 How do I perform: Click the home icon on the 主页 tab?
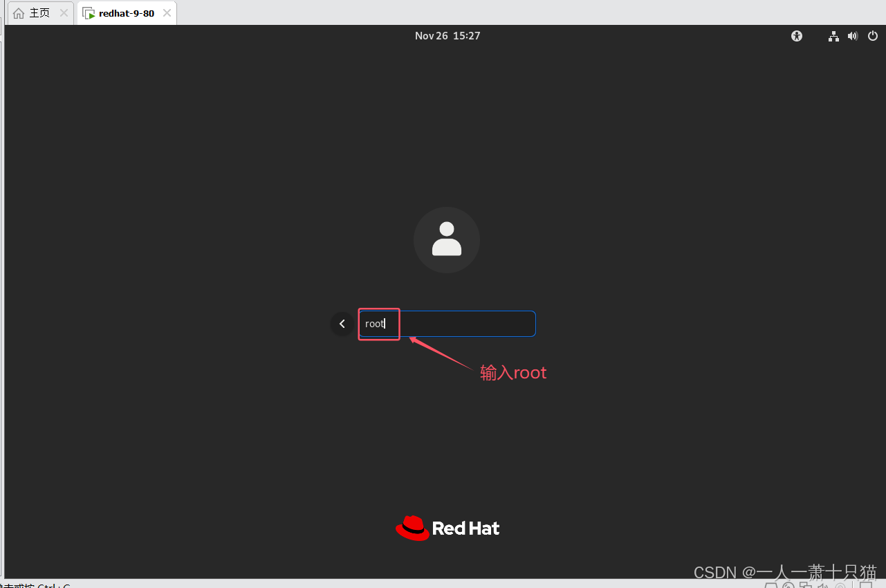point(19,12)
